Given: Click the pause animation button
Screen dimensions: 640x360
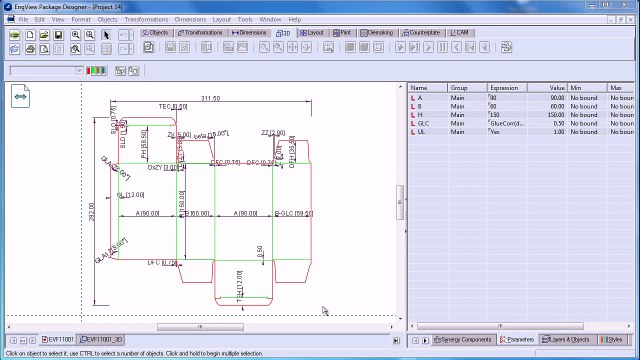Looking at the screenshot, I should 442,47.
